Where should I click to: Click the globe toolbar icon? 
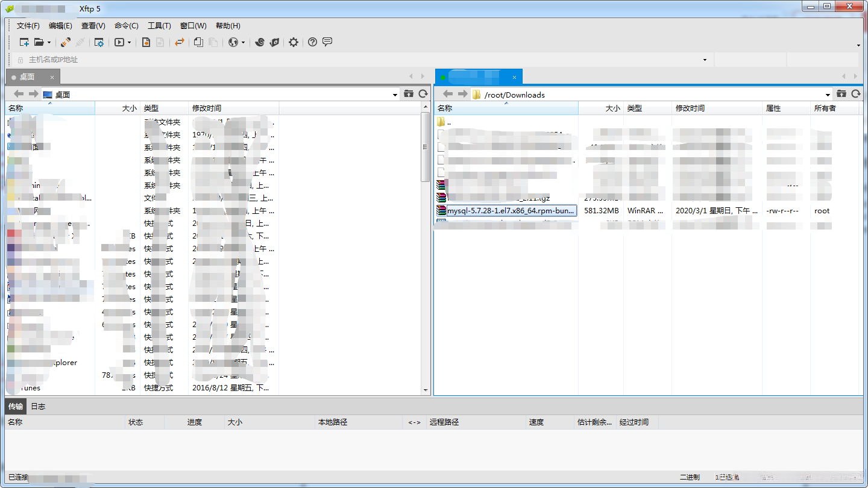[233, 42]
